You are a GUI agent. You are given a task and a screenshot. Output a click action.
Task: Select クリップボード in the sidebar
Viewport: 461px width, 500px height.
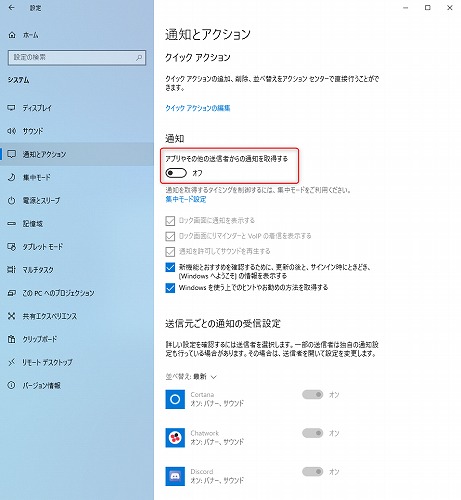77,339
